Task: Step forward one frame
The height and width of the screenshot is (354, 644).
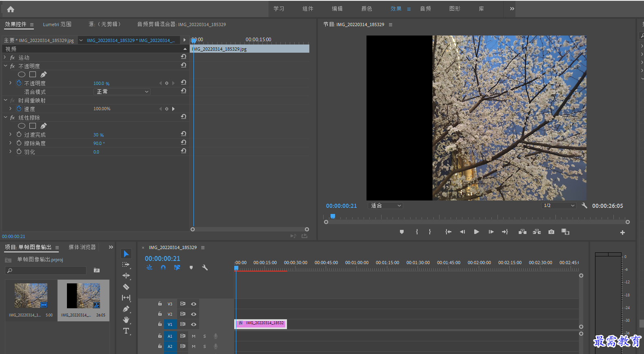Action: point(491,232)
